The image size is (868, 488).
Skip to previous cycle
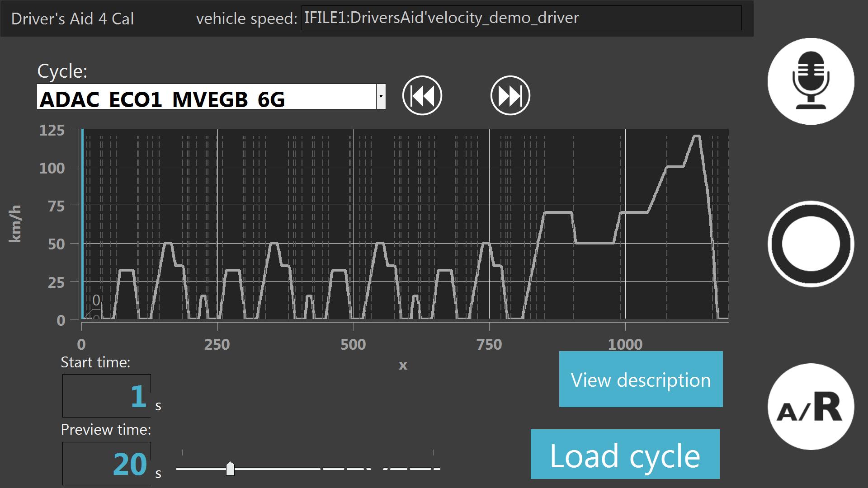(422, 95)
